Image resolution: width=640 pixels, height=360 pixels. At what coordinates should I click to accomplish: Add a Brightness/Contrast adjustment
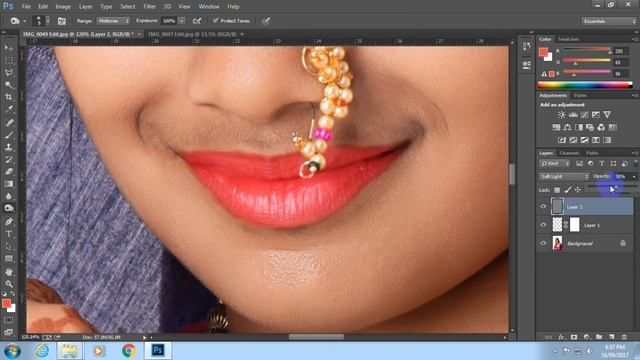pyautogui.click(x=562, y=115)
